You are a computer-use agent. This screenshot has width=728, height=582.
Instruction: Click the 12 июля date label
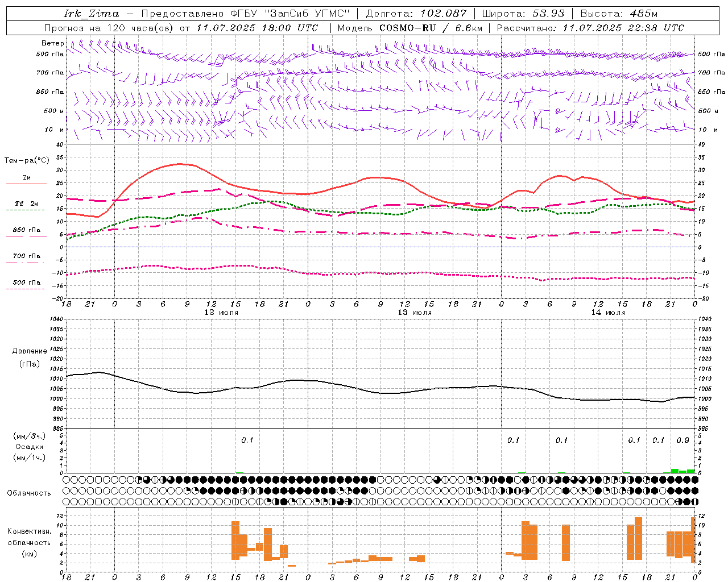[x=221, y=313]
